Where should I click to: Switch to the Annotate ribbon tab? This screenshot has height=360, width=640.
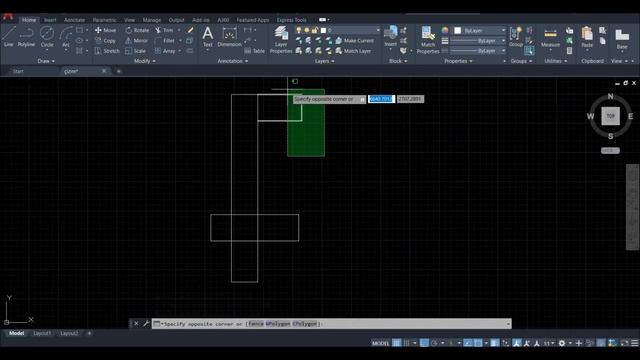pyautogui.click(x=74, y=20)
